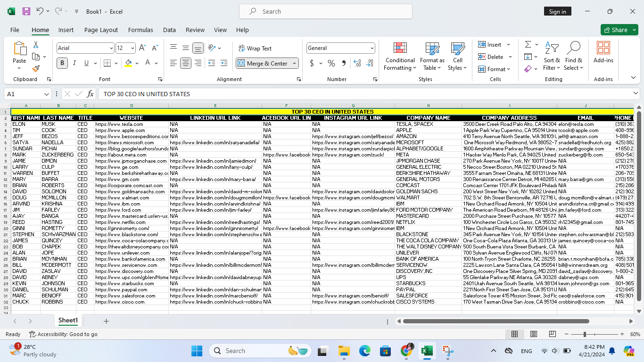Increase Decimal places
This screenshot has width=644, height=362.
(x=357, y=63)
